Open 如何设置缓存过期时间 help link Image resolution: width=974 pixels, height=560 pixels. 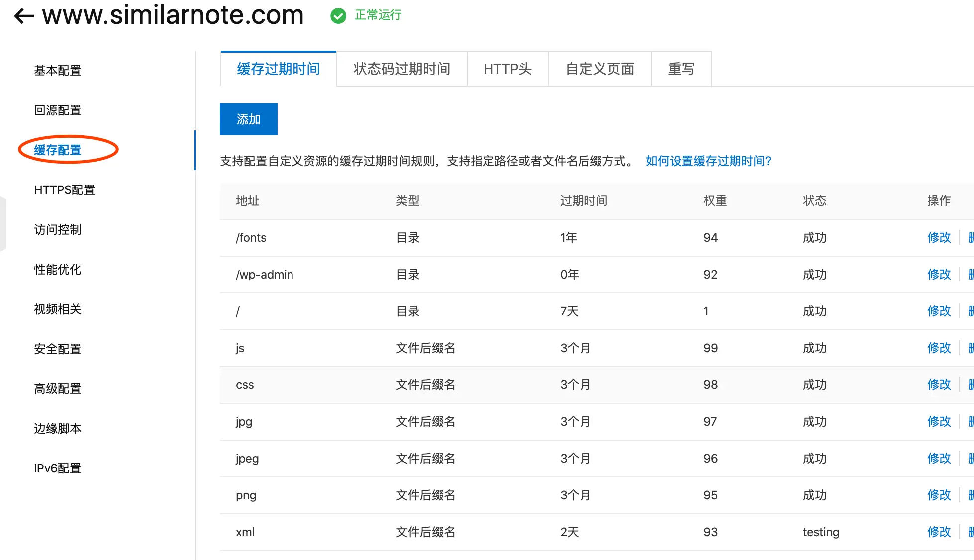click(708, 161)
